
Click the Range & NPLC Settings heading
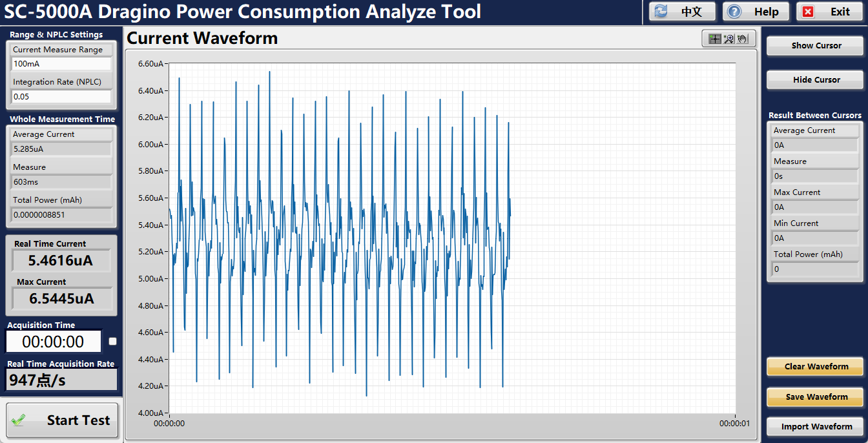pos(56,35)
